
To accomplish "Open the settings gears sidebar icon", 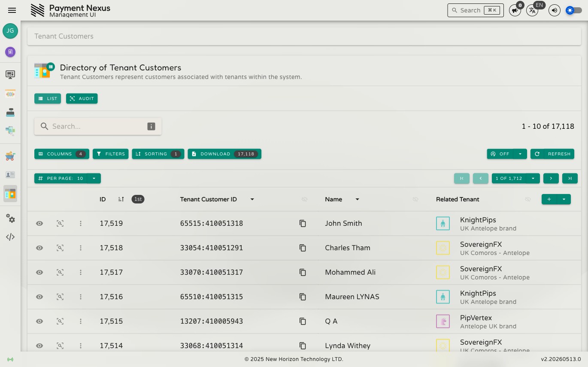I will 10,218.
